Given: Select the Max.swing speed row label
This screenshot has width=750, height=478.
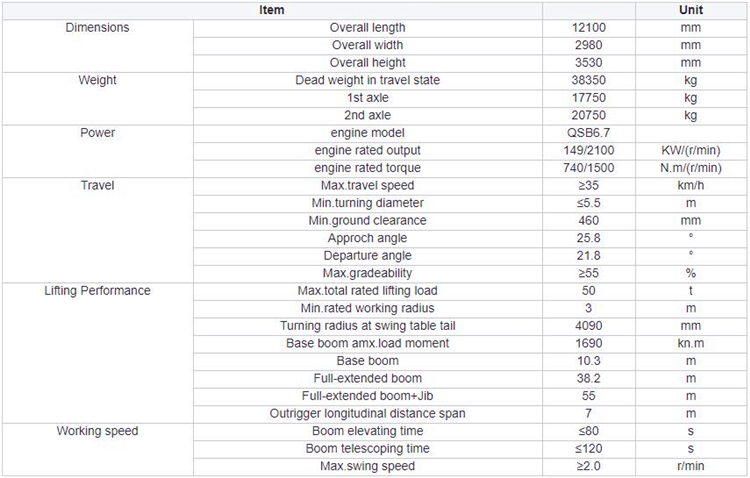Looking at the screenshot, I should coord(367,467).
